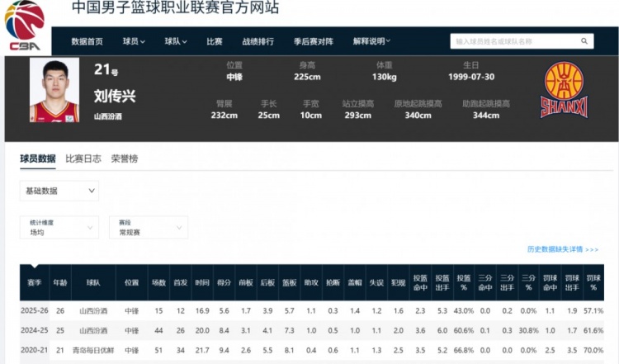Switch to 比赛日志 tab
The width and height of the screenshot is (619, 364).
point(83,158)
